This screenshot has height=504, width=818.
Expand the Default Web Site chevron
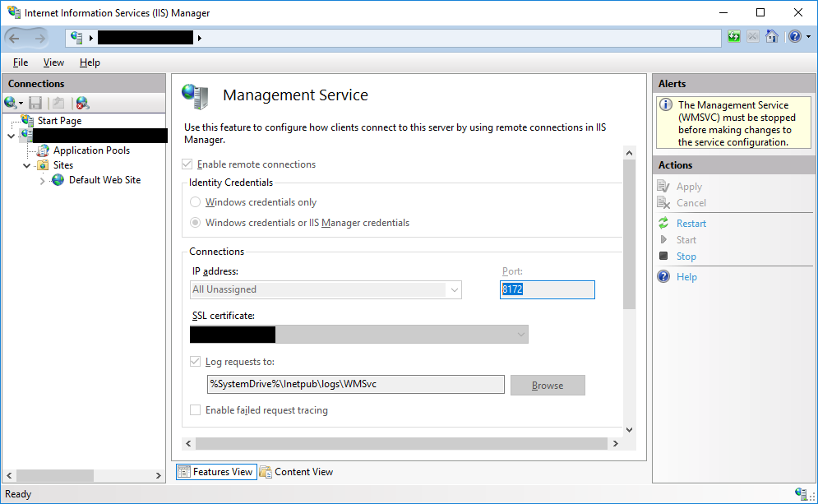[x=42, y=181]
